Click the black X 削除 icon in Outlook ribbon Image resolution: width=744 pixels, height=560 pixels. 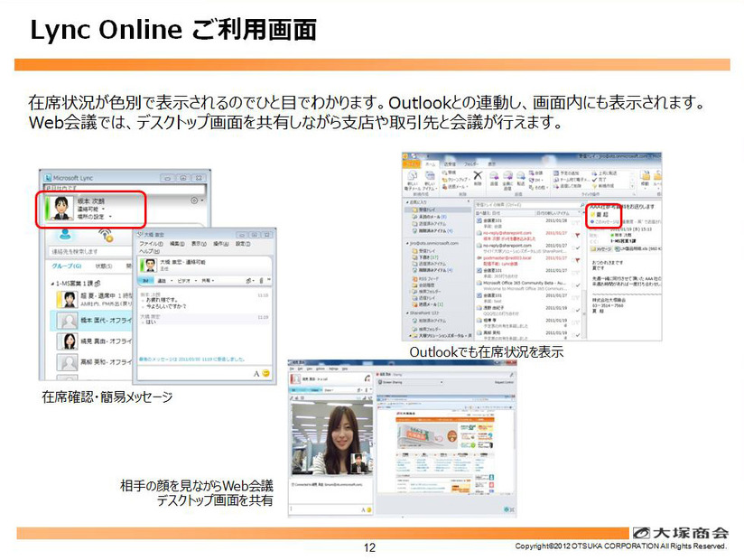478,176
